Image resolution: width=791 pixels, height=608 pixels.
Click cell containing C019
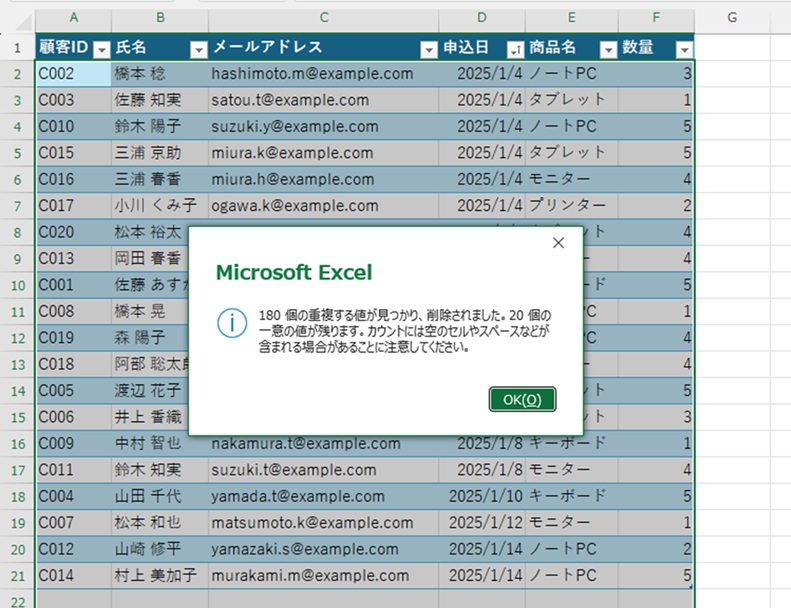74,338
